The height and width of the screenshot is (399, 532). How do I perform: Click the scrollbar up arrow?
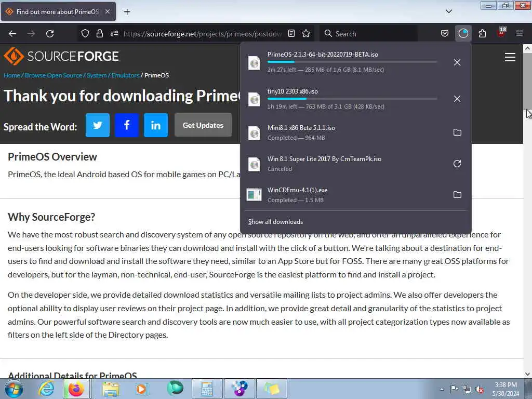(x=527, y=48)
